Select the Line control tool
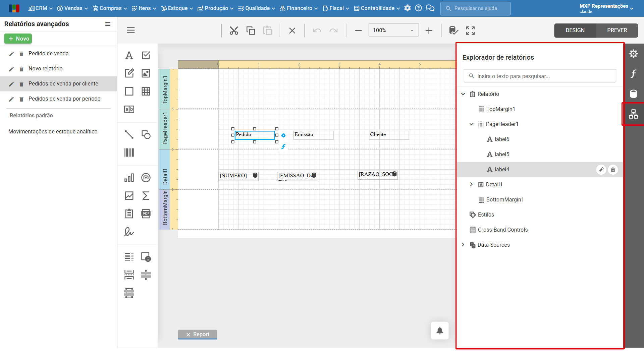The height and width of the screenshot is (362, 644). [129, 134]
